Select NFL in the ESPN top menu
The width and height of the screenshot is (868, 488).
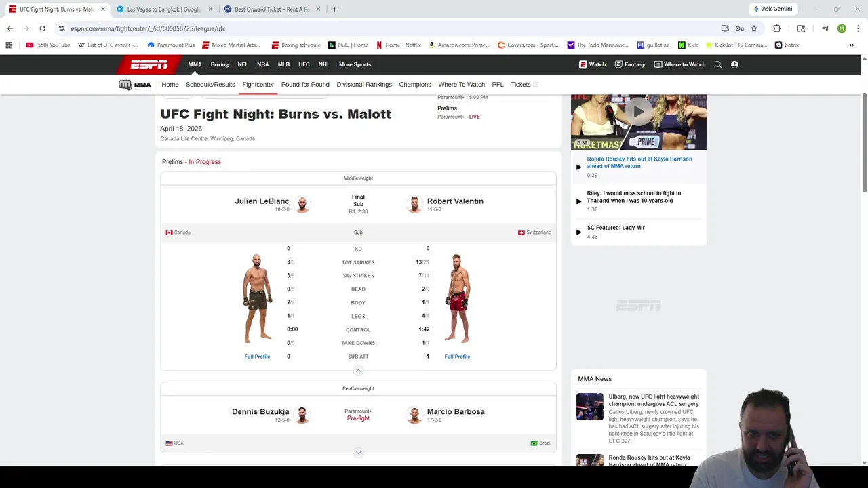243,64
